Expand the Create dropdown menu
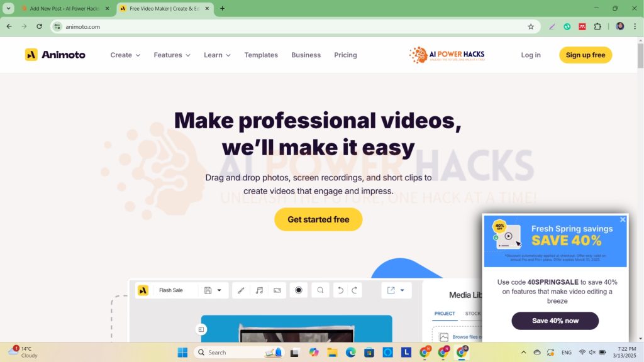Image resolution: width=644 pixels, height=362 pixels. click(125, 55)
